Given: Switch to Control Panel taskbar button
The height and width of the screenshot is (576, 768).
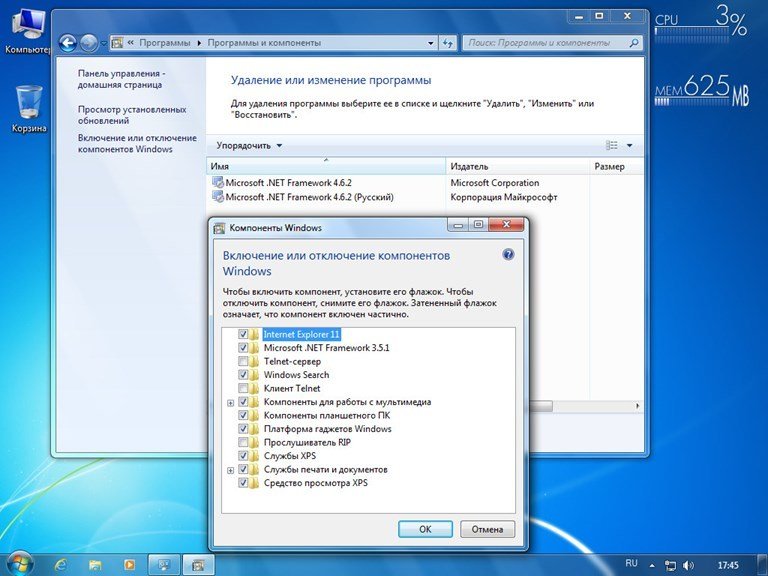Looking at the screenshot, I should pyautogui.click(x=164, y=565).
